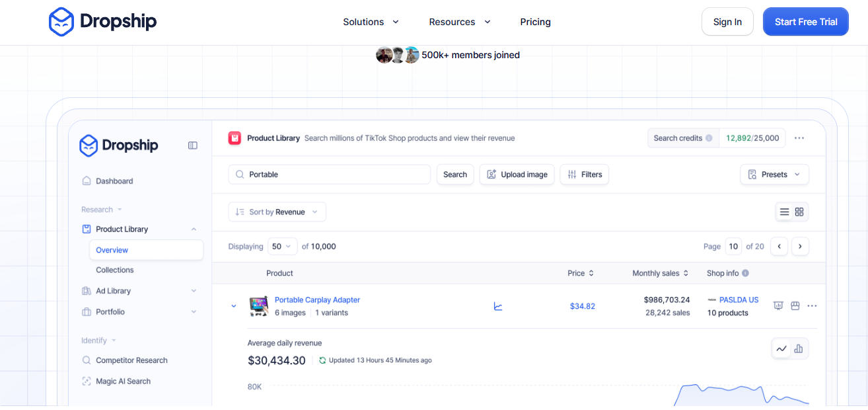The height and width of the screenshot is (410, 868).
Task: Click the Shop info tooltip icon
Action: (745, 273)
